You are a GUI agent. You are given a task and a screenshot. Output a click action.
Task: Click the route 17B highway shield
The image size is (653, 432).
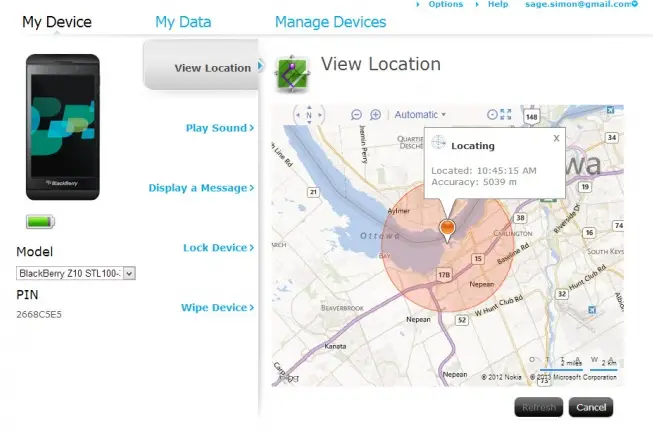pos(444,275)
